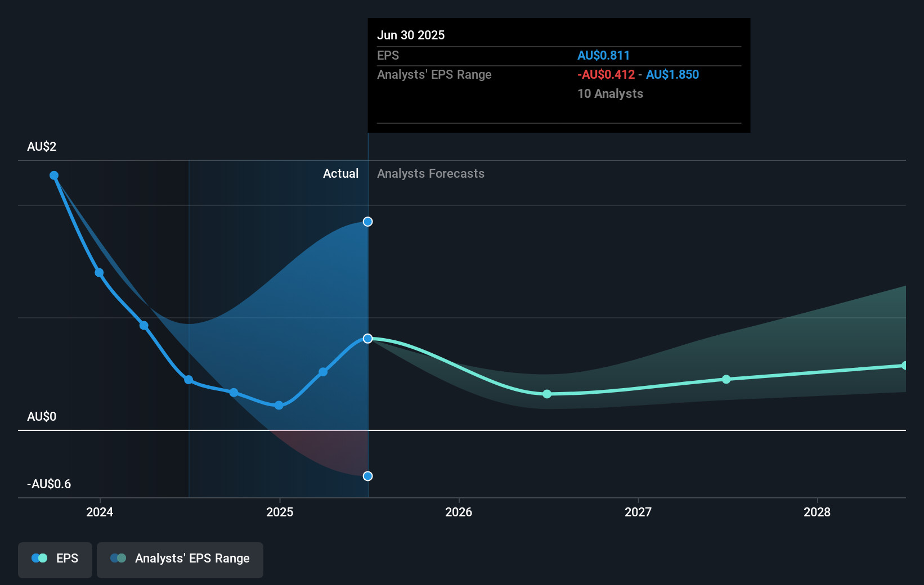Image resolution: width=924 pixels, height=585 pixels.
Task: Toggle the Analysts' EPS Range legend
Action: (180, 560)
